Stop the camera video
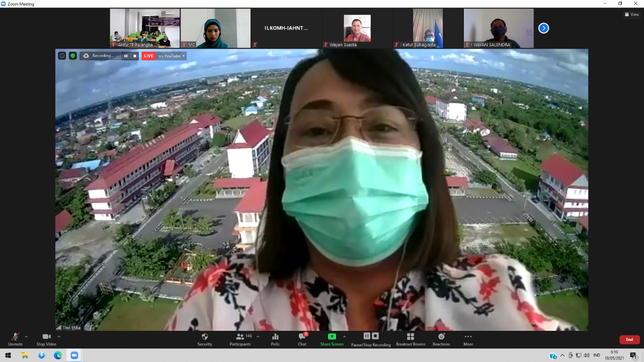 pos(46,339)
